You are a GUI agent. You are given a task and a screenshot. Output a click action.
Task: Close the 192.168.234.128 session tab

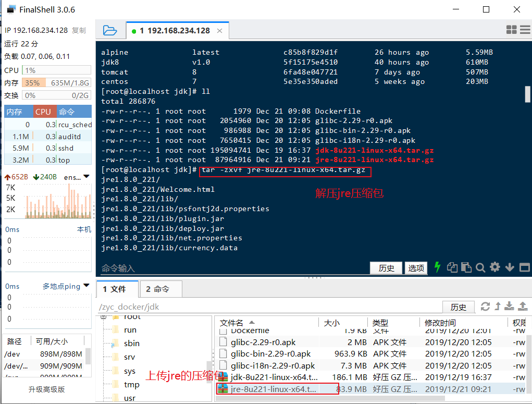point(219,31)
